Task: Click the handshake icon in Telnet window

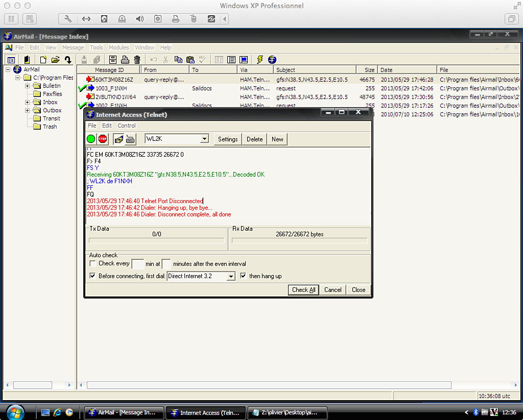Action: (118, 139)
